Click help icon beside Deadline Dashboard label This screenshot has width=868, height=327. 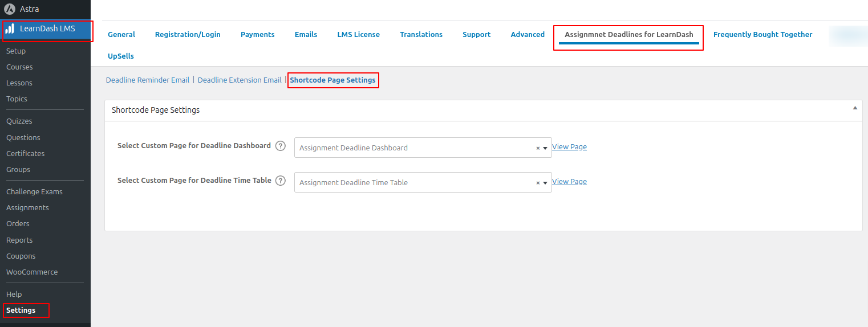point(280,146)
